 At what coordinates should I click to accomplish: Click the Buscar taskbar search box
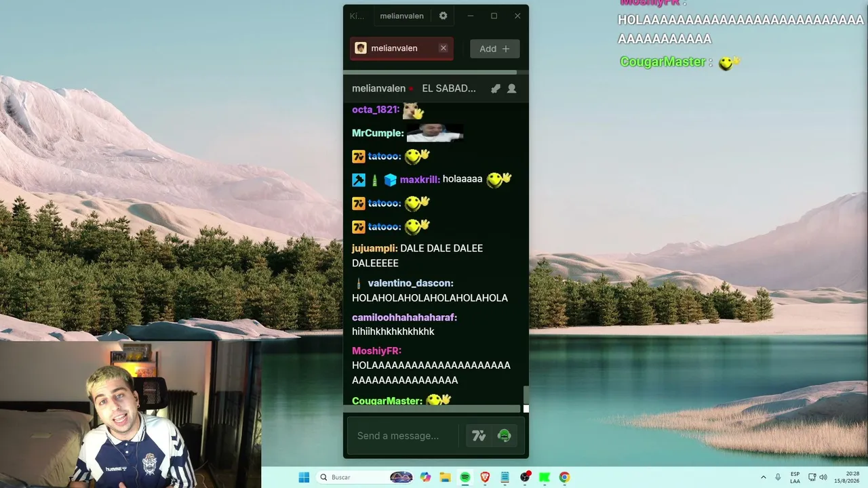coord(366,477)
